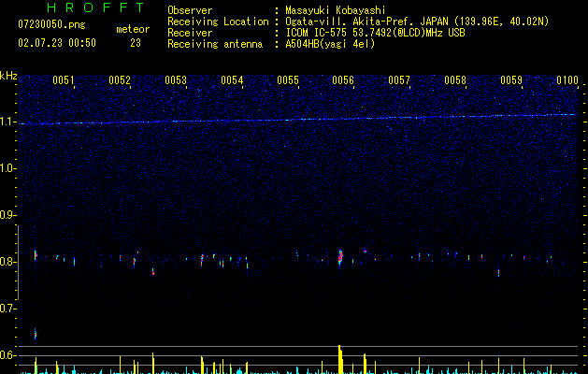Click the 1.1 kHz axis label
This screenshot has height=374, width=588.
(8, 122)
